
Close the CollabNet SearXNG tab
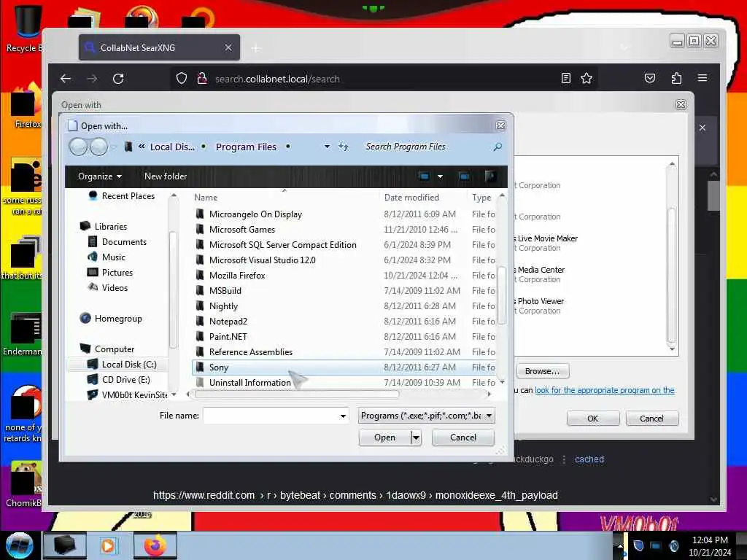[228, 47]
